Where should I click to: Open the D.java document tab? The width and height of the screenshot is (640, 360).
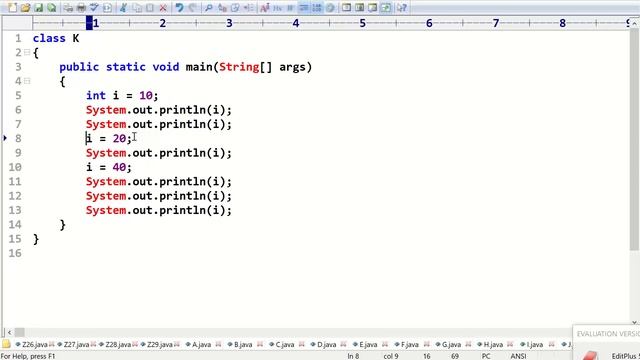(x=327, y=344)
